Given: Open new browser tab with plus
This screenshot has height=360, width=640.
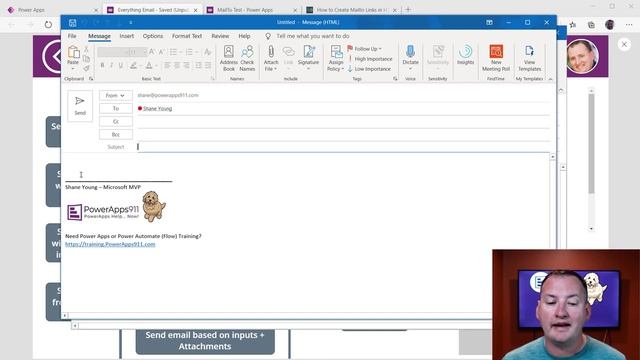Looking at the screenshot, I should click(408, 9).
